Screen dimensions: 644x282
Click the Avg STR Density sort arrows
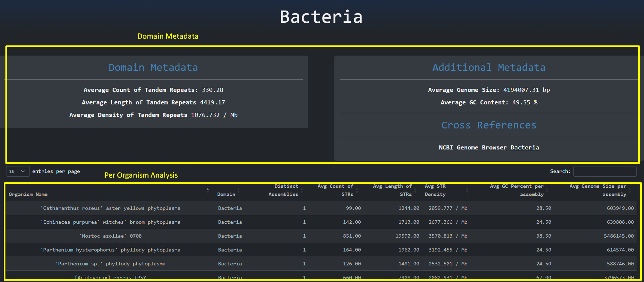[467, 190]
